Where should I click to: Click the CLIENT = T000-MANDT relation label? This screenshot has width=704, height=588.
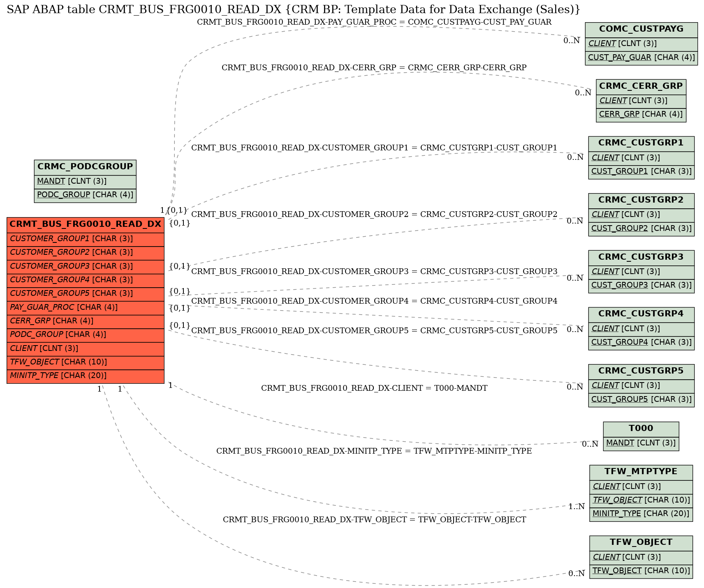[x=374, y=388]
